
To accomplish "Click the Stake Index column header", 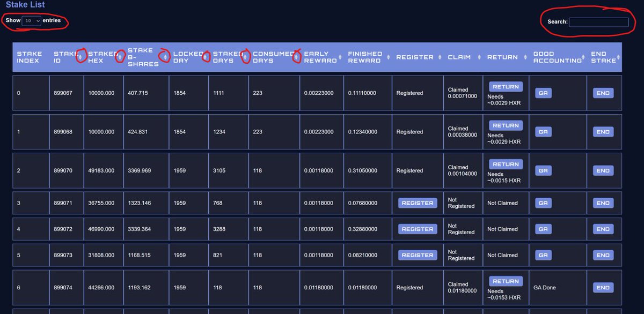I will coord(30,57).
